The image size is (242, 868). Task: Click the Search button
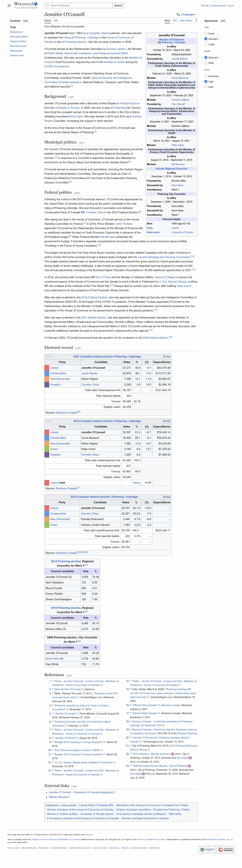118,5
